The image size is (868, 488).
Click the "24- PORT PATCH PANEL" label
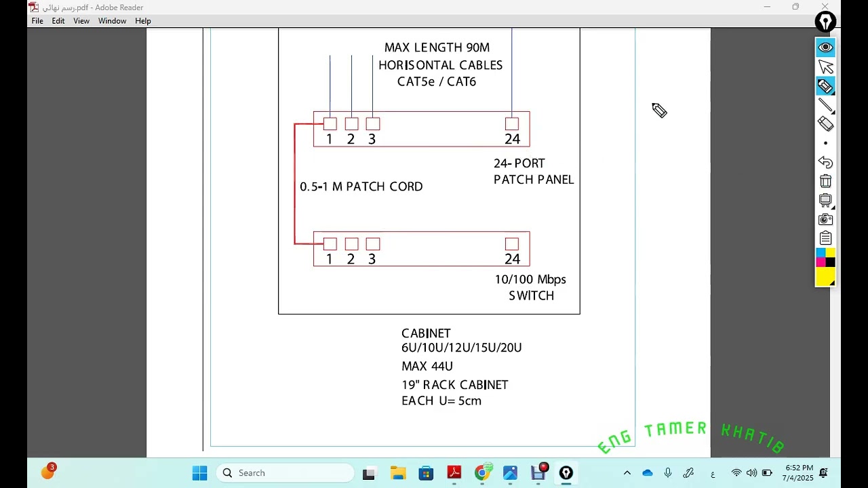[534, 171]
